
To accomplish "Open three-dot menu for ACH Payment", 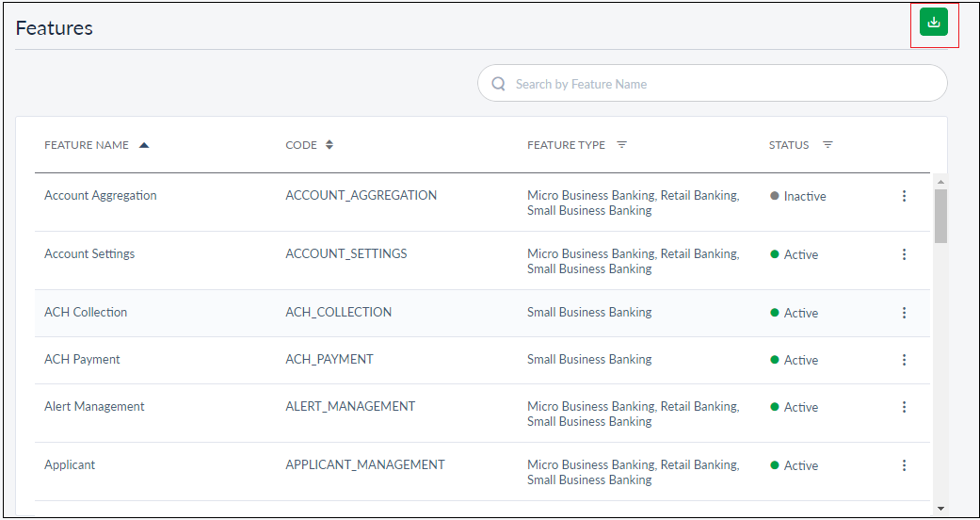I will pyautogui.click(x=904, y=360).
